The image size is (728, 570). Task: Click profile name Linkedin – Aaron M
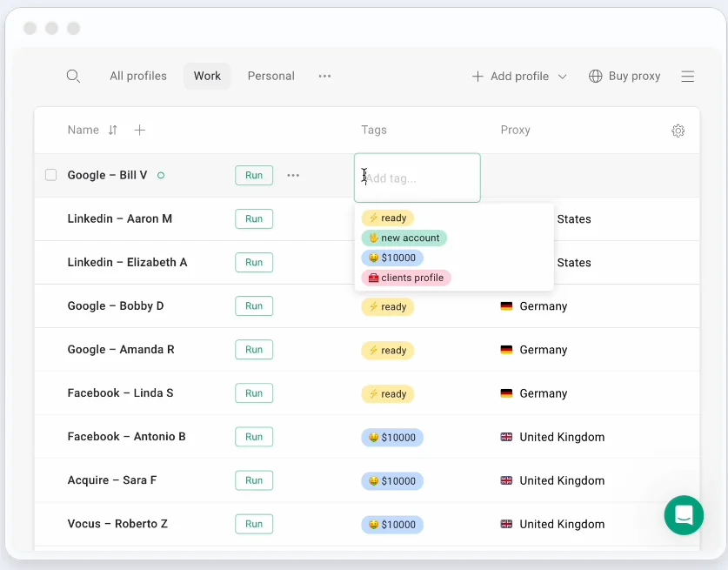pyautogui.click(x=120, y=218)
